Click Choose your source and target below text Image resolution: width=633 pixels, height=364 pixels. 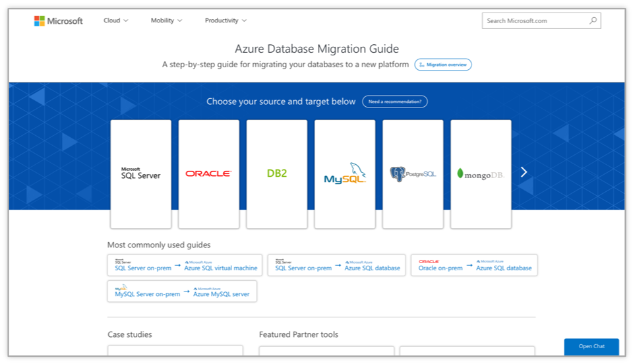[281, 102]
